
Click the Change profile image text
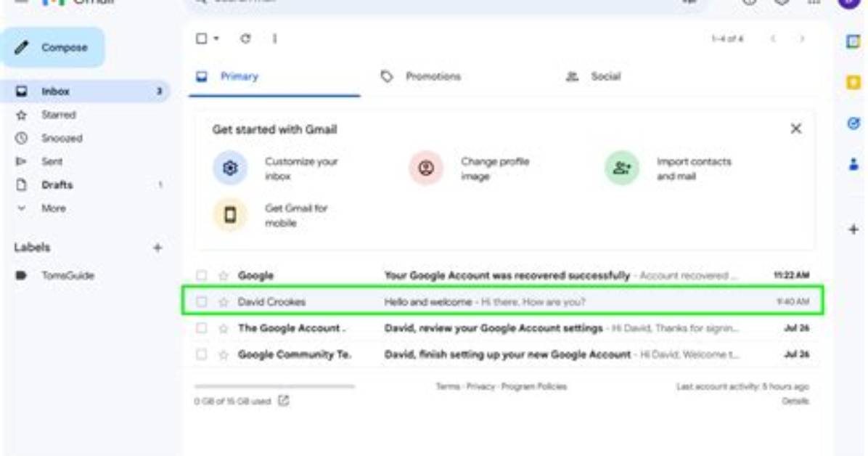[x=495, y=168]
